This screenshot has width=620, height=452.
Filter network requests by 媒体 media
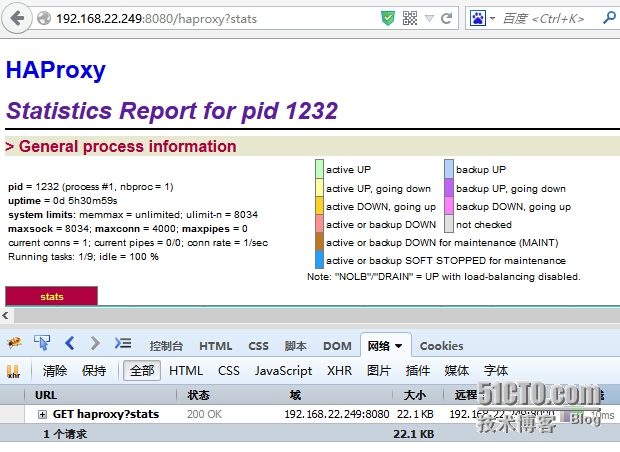456,371
